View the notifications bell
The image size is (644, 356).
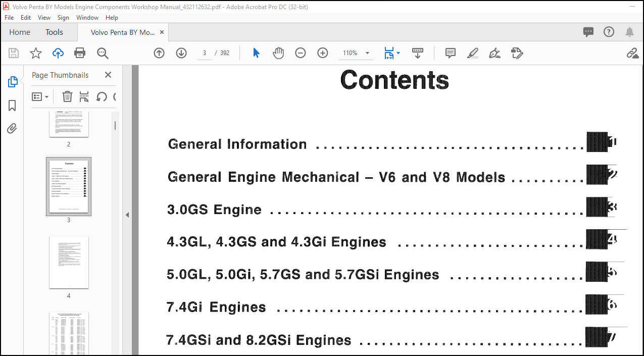pos(629,32)
